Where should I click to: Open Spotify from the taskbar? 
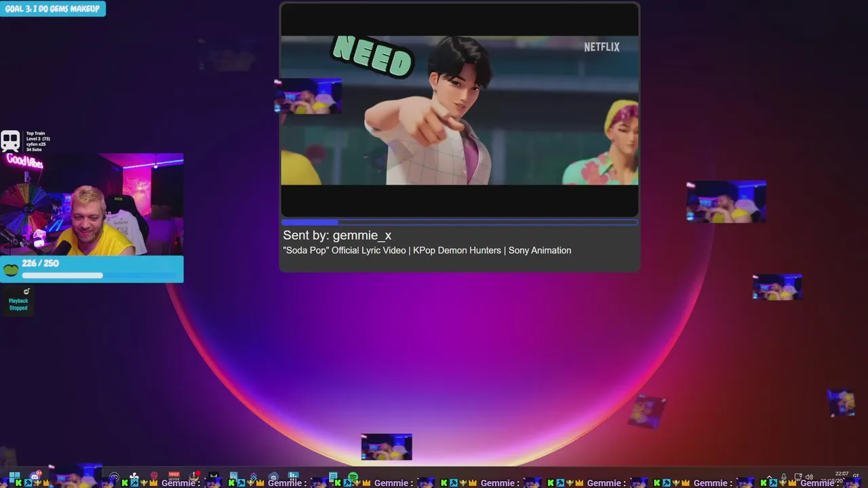(353, 477)
